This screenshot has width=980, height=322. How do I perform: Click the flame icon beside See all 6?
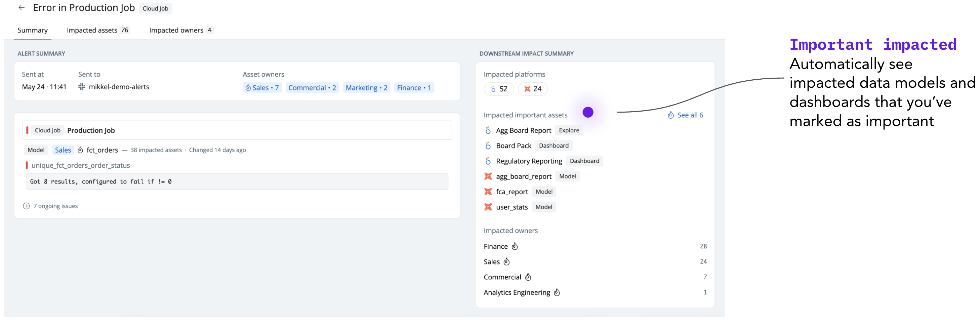click(671, 115)
